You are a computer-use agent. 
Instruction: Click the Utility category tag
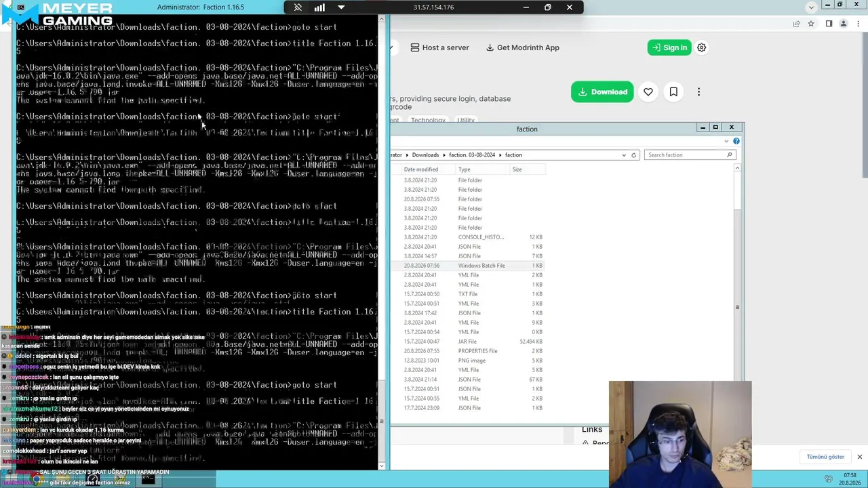point(466,120)
